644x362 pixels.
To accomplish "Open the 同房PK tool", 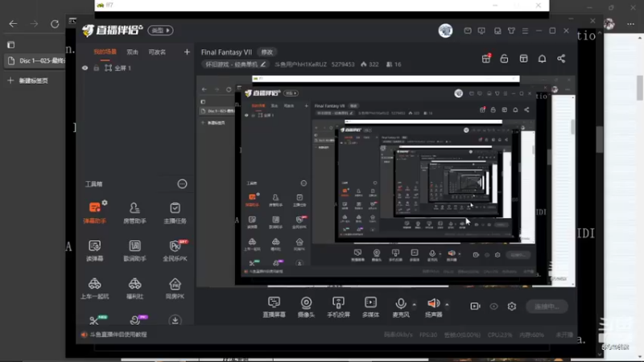I will coord(175,288).
